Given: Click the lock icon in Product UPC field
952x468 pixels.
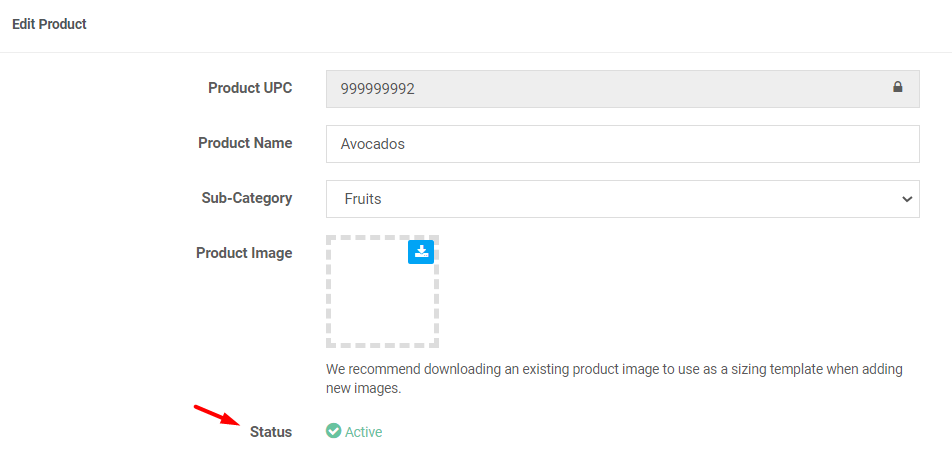Looking at the screenshot, I should pos(897,87).
